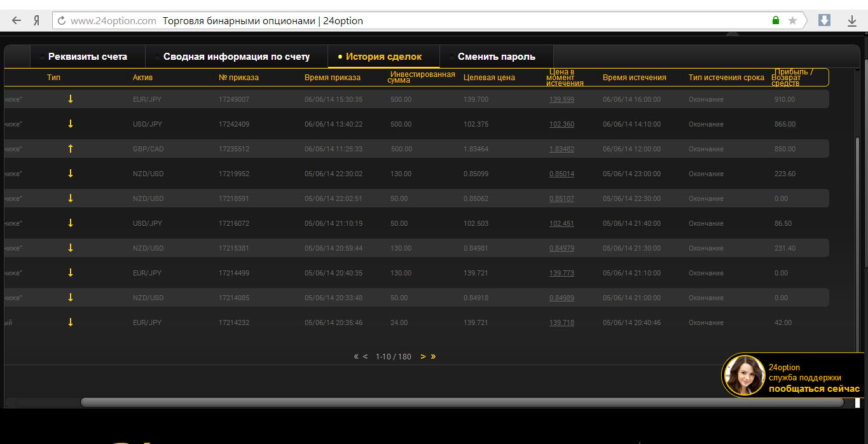Jump to first page double arrow
This screenshot has height=444, width=868.
(x=356, y=357)
